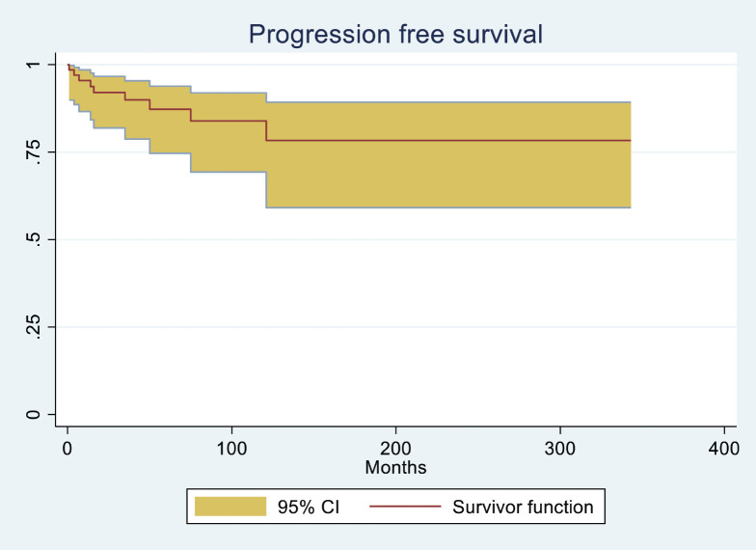Select the 'Survivor function' legend label

523,508
